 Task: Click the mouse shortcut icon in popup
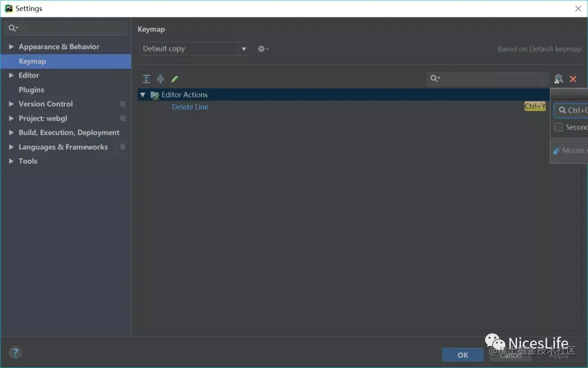pyautogui.click(x=556, y=150)
